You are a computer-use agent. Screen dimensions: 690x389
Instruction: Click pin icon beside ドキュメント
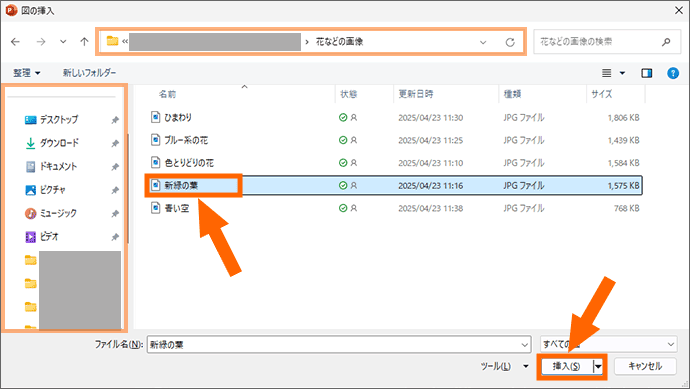click(x=115, y=167)
